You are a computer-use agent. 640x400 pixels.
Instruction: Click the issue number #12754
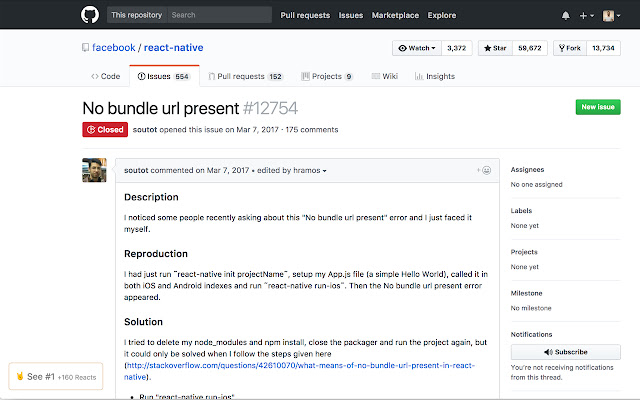click(x=270, y=109)
